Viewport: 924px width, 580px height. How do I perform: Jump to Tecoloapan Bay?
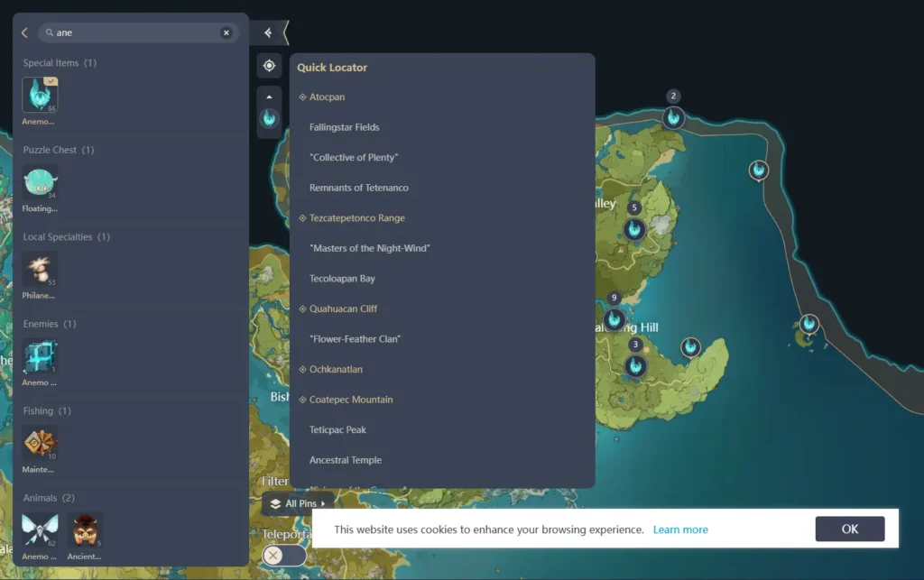pyautogui.click(x=342, y=279)
